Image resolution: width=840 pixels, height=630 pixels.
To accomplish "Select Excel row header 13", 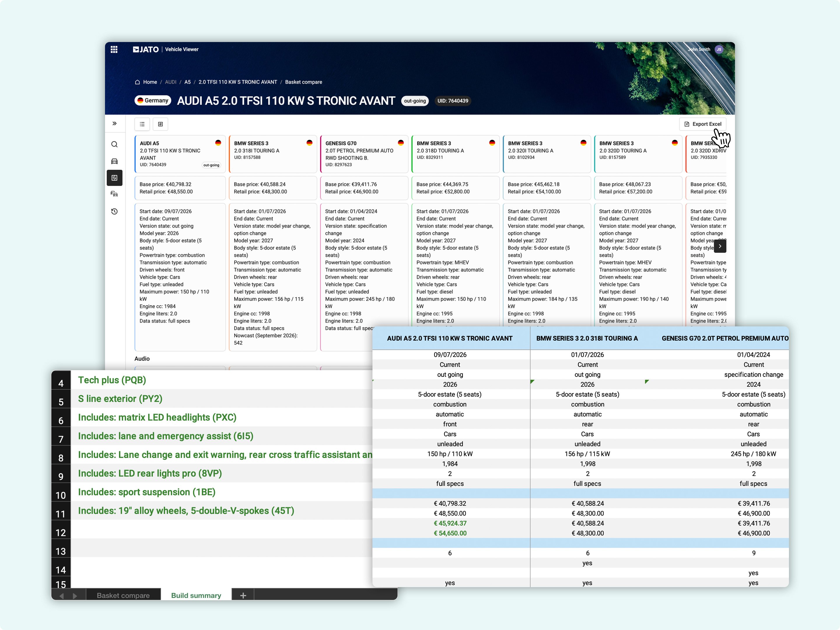I will pos(61,548).
